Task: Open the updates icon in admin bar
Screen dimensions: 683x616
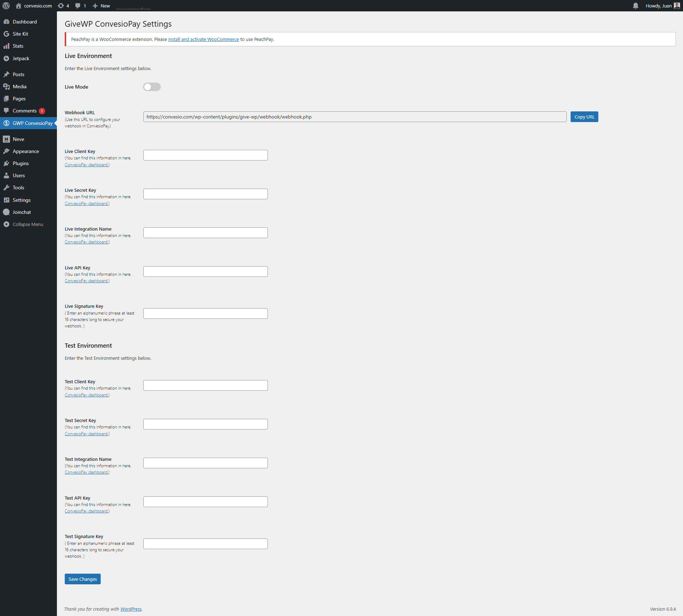Action: tap(61, 6)
